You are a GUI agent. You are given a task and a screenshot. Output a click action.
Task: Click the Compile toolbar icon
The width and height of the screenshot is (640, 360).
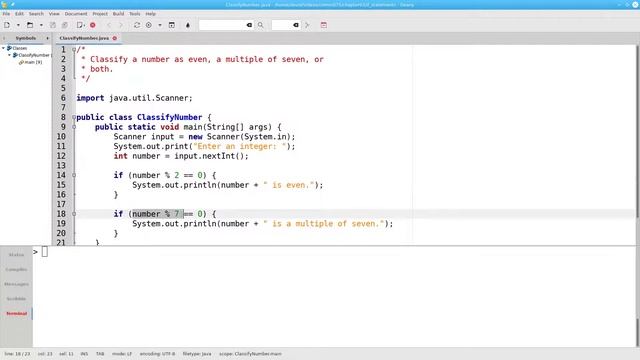(x=137, y=25)
